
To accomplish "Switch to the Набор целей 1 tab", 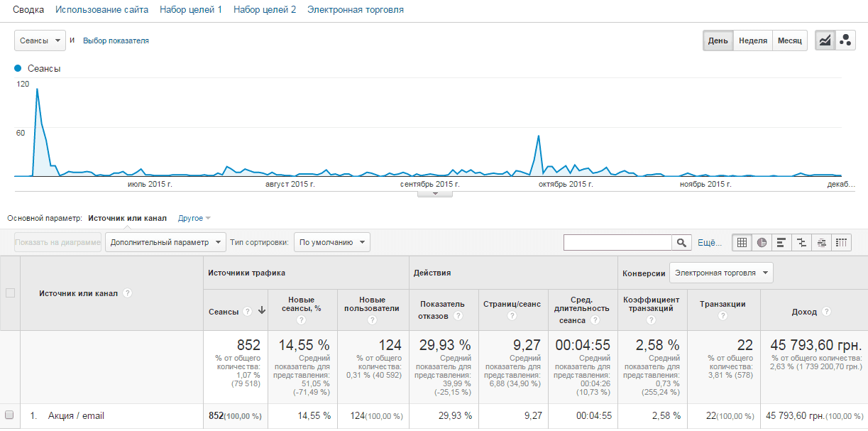I will 191,10.
